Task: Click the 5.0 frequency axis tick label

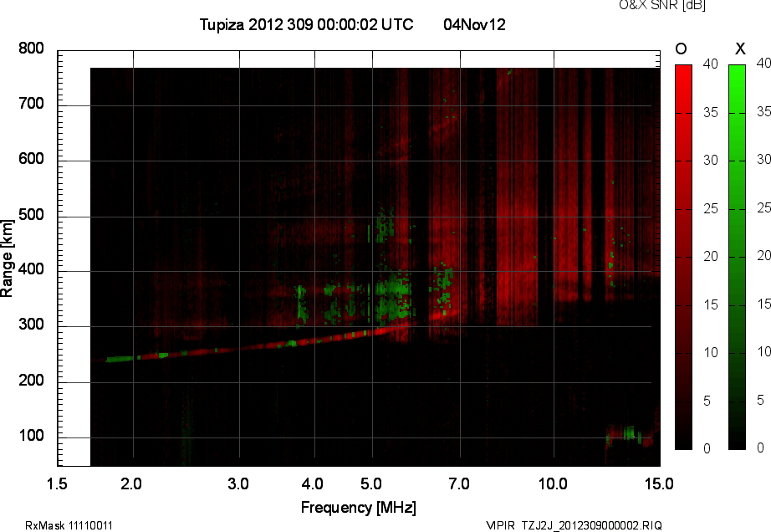Action: (371, 483)
